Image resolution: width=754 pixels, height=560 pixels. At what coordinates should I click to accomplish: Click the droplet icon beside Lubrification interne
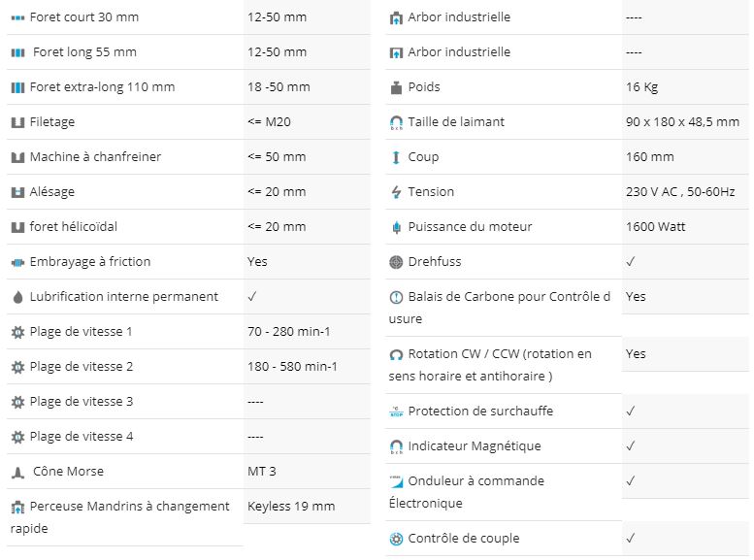pos(17,297)
